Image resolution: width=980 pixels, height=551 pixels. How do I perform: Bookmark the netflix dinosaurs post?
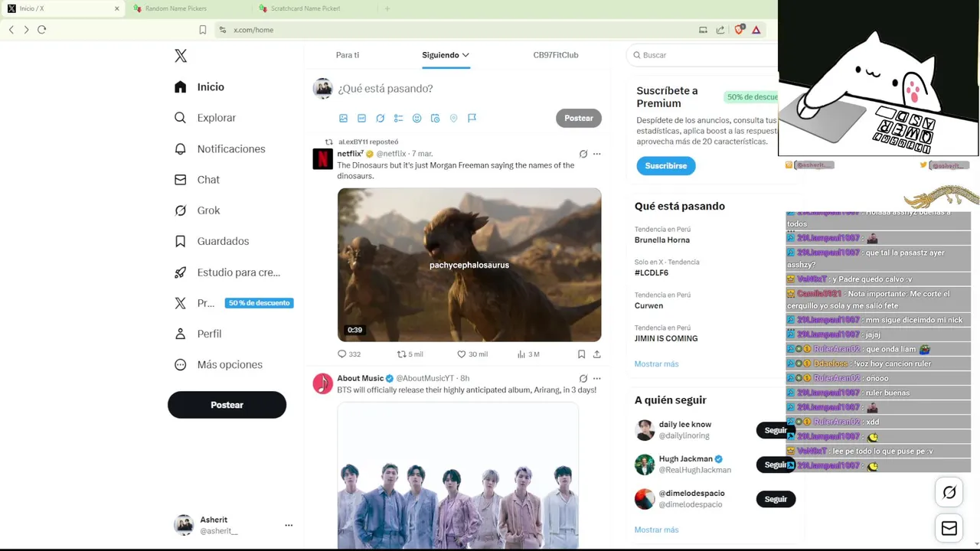(x=581, y=354)
